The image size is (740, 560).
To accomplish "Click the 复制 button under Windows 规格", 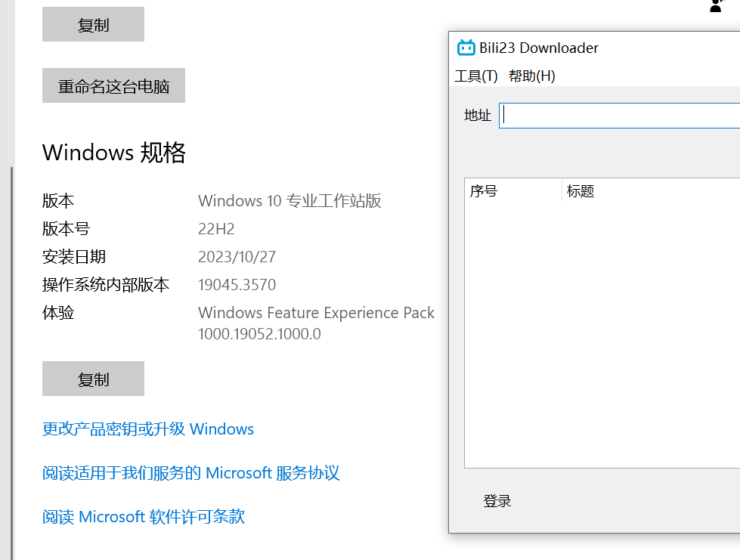I will click(x=93, y=379).
